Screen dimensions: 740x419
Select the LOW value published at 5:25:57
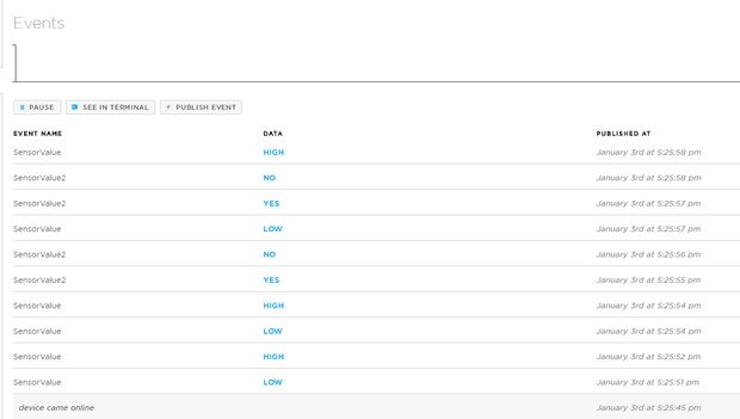pyautogui.click(x=273, y=229)
